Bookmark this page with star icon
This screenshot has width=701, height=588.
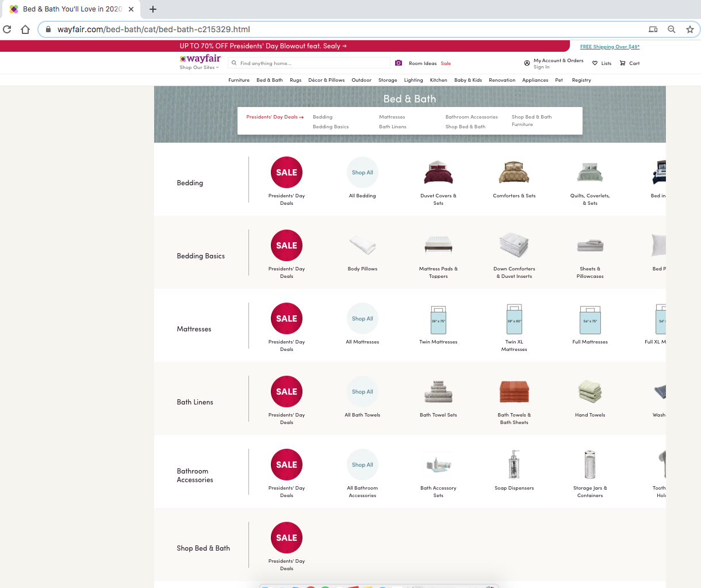point(690,29)
